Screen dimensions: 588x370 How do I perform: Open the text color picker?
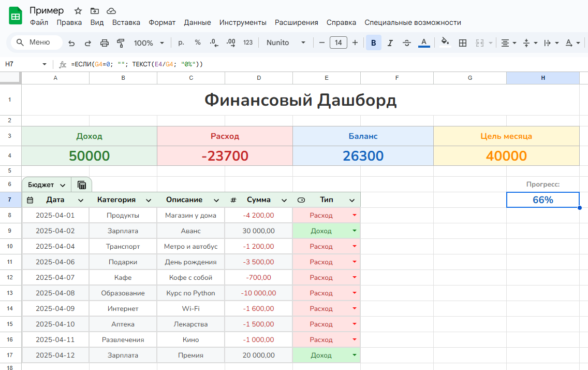(x=424, y=42)
